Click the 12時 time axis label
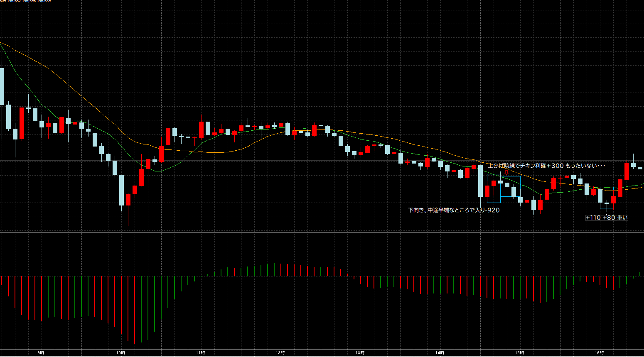This screenshot has width=644, height=357. click(280, 353)
